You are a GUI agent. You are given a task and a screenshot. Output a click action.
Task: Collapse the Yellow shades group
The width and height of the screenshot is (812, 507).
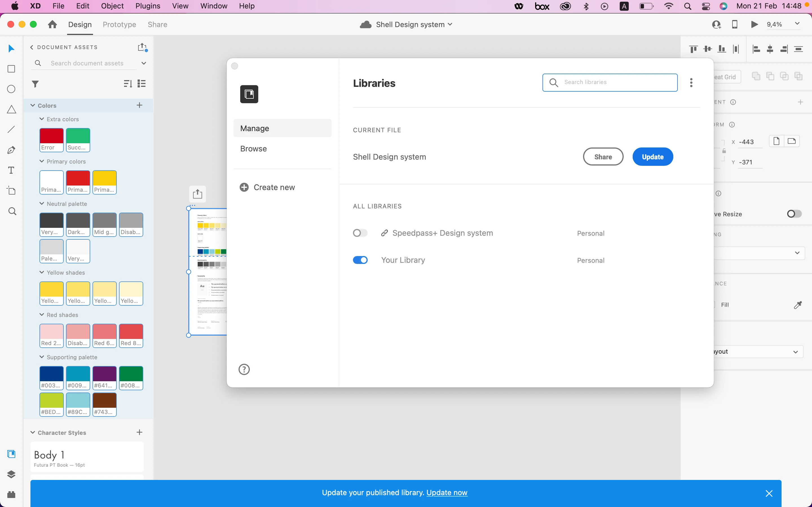pyautogui.click(x=42, y=272)
